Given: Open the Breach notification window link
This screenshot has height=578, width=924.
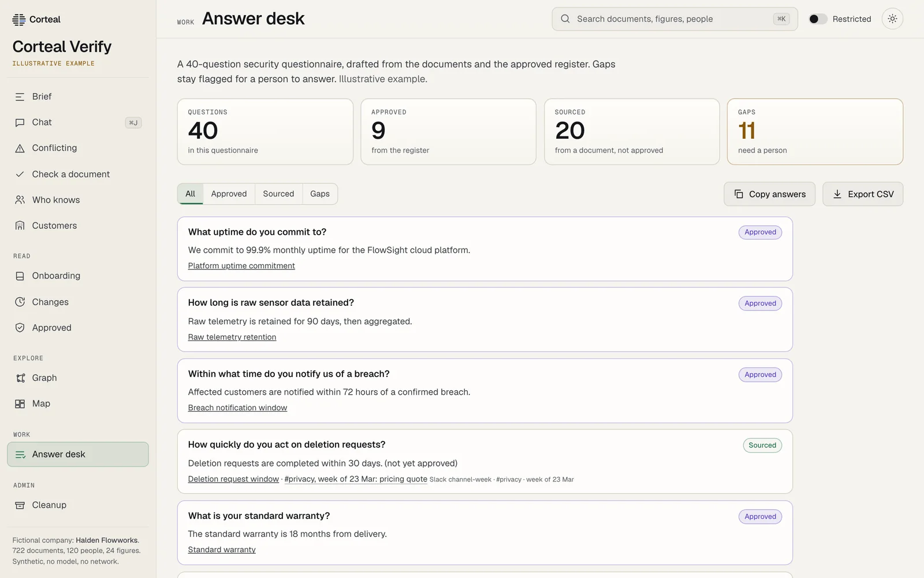Looking at the screenshot, I should coord(237,408).
